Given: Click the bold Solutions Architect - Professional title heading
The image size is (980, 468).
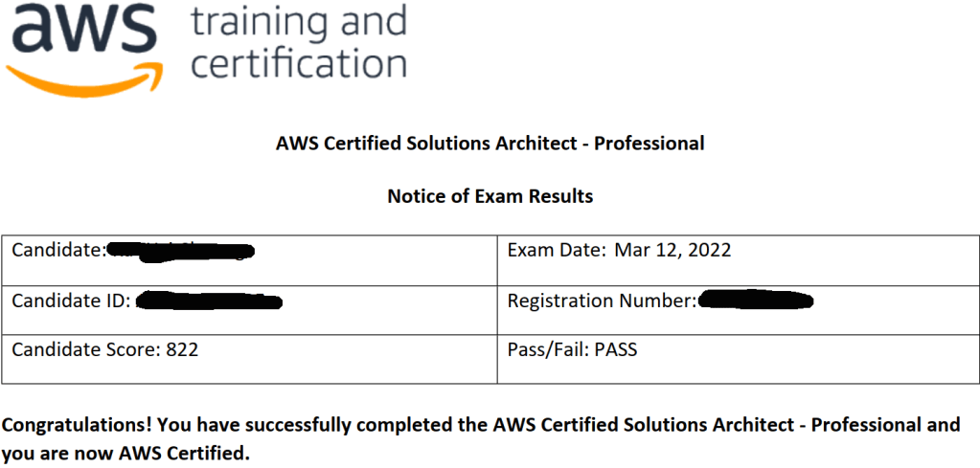Looking at the screenshot, I should coord(490,144).
